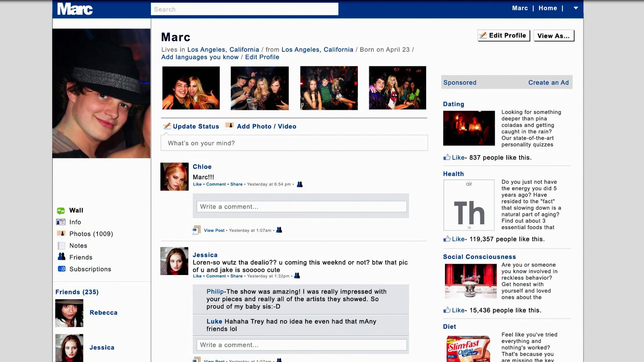
Task: Click the Photos icon in sidebar
Action: tap(61, 234)
